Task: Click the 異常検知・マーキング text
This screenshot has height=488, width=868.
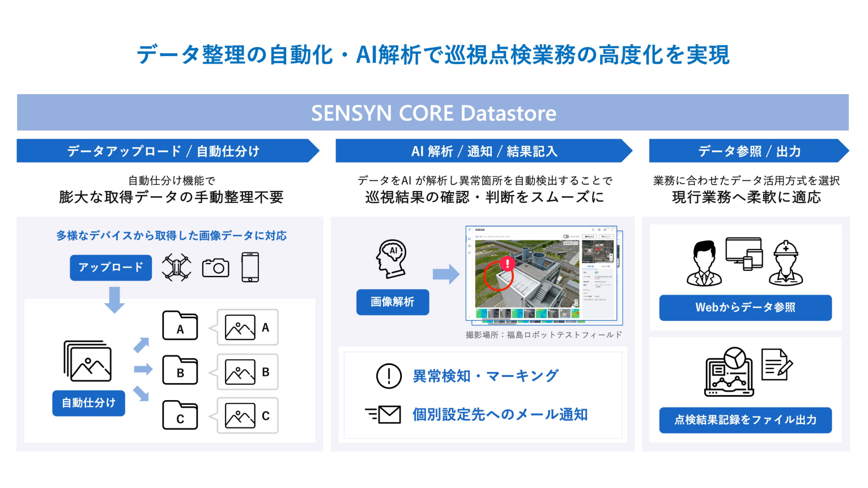Action: click(x=486, y=376)
